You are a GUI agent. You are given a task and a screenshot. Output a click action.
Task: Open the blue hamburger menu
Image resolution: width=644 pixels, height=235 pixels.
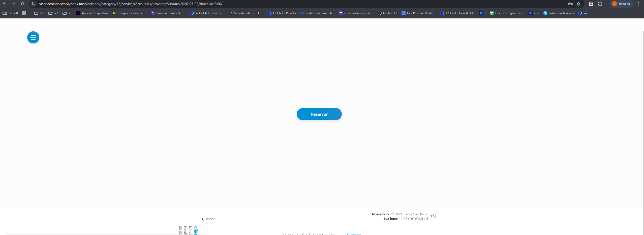[33, 37]
